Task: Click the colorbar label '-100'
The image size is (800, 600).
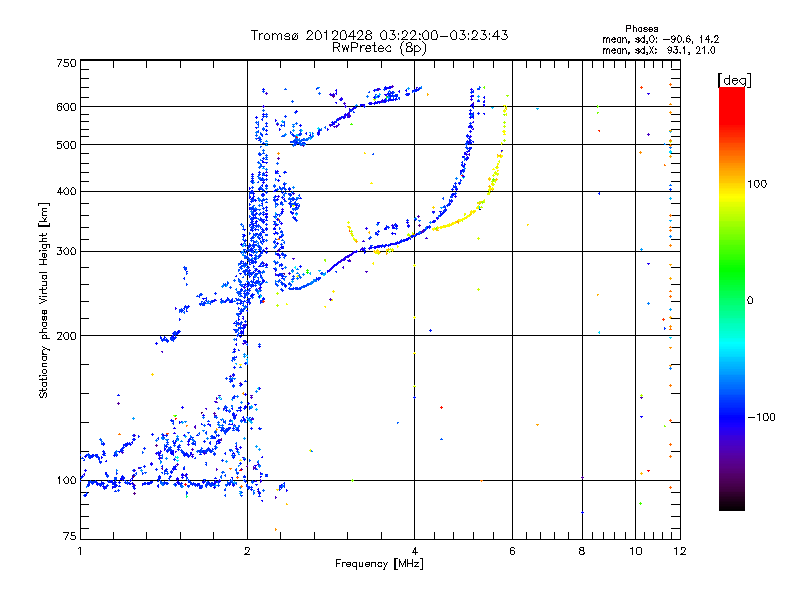Action: [x=761, y=417]
